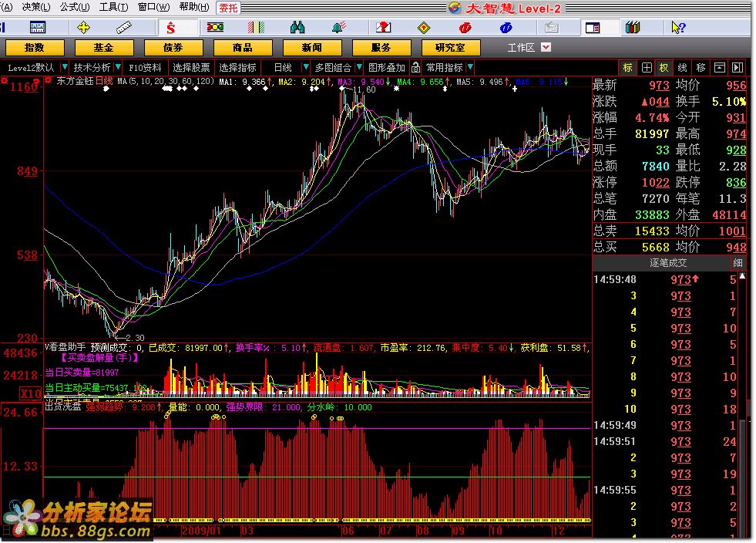Open the 决策(L) menu
Viewport: 756px width, 543px height.
35,7
